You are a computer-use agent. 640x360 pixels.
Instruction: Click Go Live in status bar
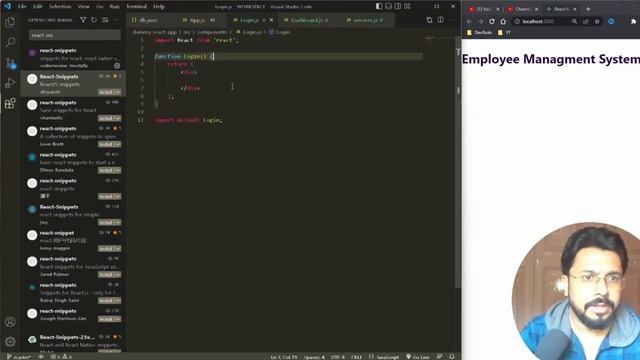418,357
